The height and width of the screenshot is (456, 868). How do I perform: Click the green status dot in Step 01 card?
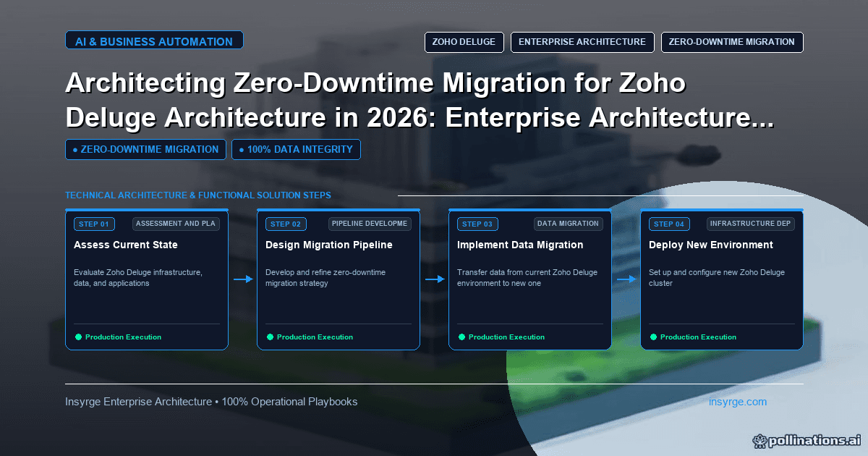click(x=78, y=337)
